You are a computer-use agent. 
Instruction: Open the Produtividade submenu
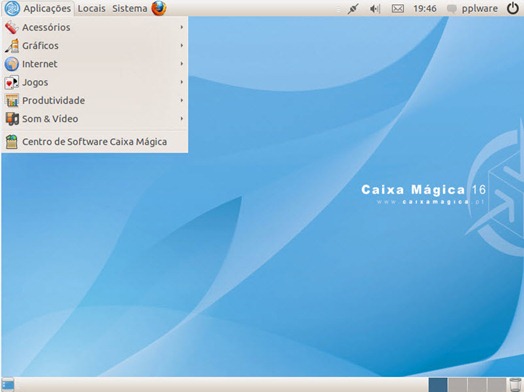coord(95,101)
